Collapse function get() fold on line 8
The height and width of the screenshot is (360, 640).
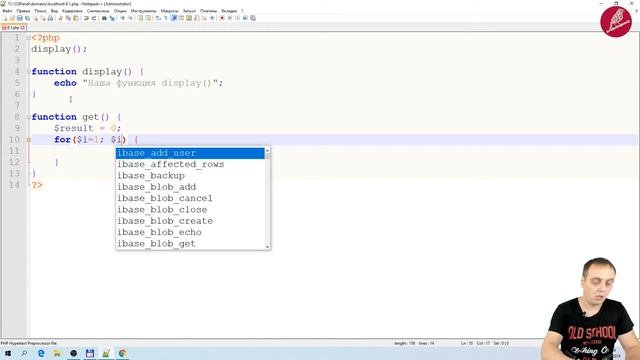29,117
